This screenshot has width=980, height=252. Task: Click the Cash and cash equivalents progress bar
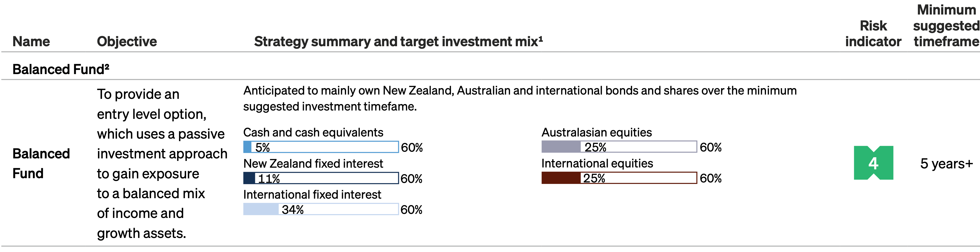pyautogui.click(x=321, y=147)
